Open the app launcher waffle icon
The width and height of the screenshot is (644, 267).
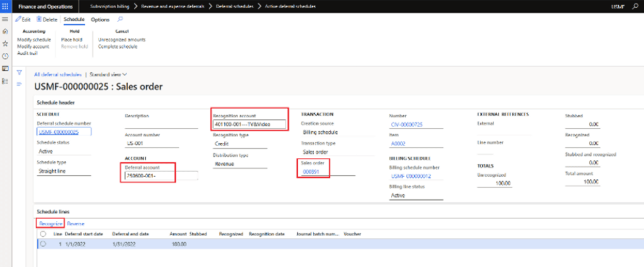(x=6, y=6)
